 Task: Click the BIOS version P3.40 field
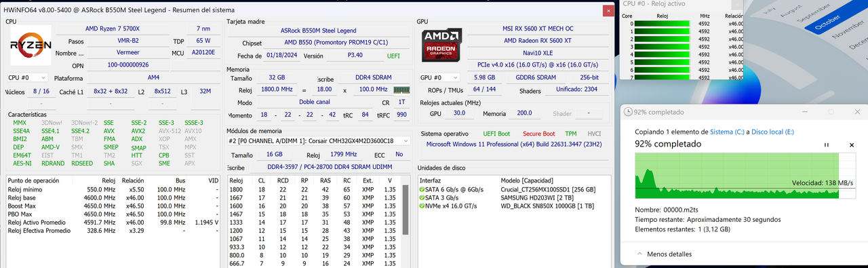[355, 56]
